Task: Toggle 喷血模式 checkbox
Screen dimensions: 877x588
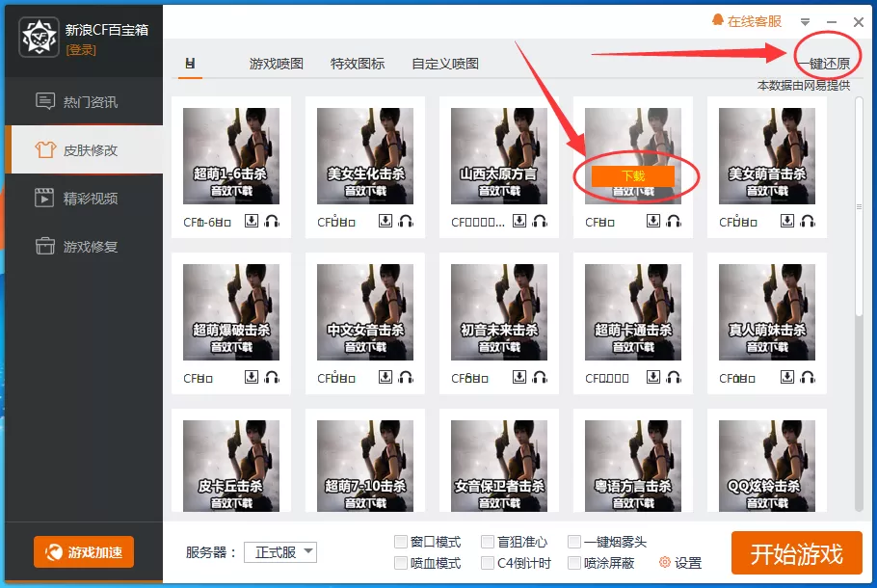Action: click(x=401, y=562)
